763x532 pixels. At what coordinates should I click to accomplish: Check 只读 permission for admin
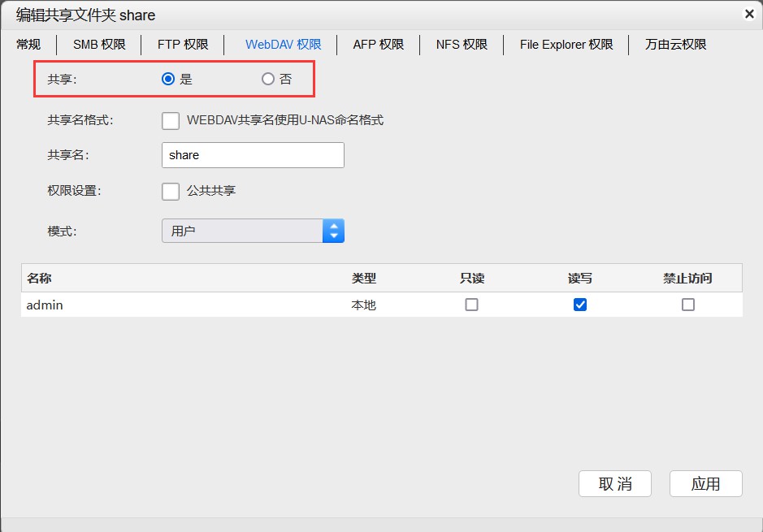[471, 305]
